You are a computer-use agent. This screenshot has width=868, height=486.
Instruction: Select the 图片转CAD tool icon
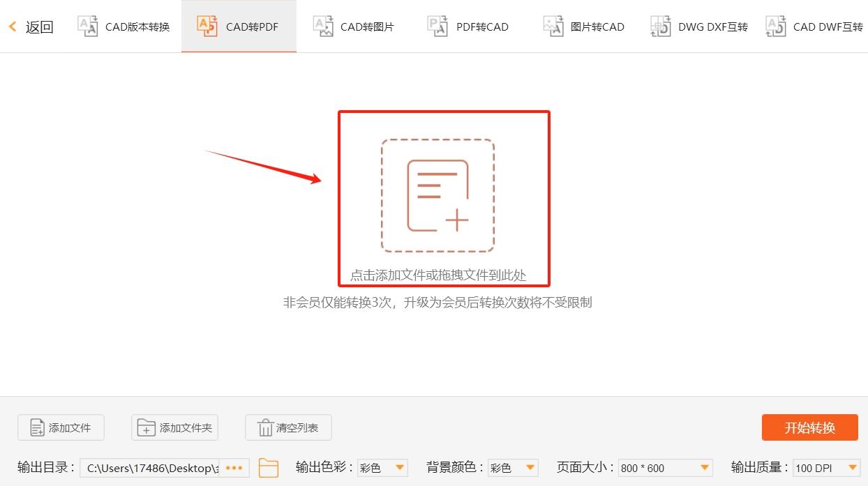[553, 26]
